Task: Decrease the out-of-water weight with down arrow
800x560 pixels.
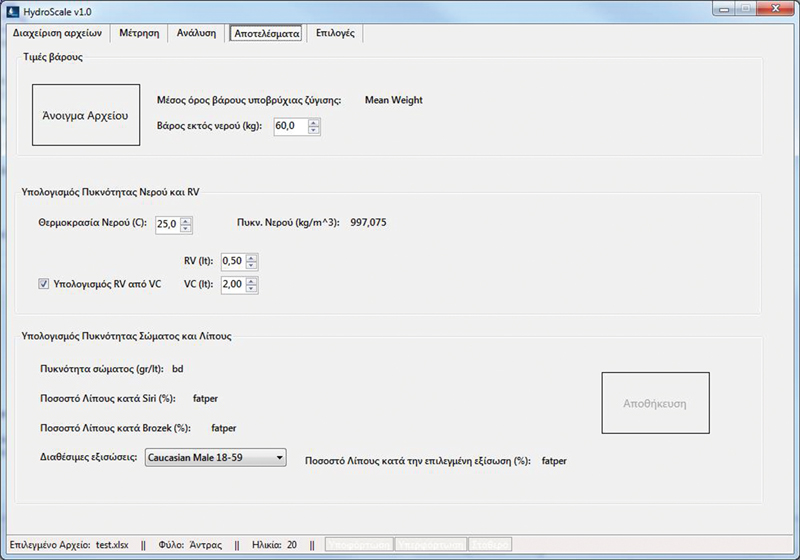Action: tap(314, 131)
